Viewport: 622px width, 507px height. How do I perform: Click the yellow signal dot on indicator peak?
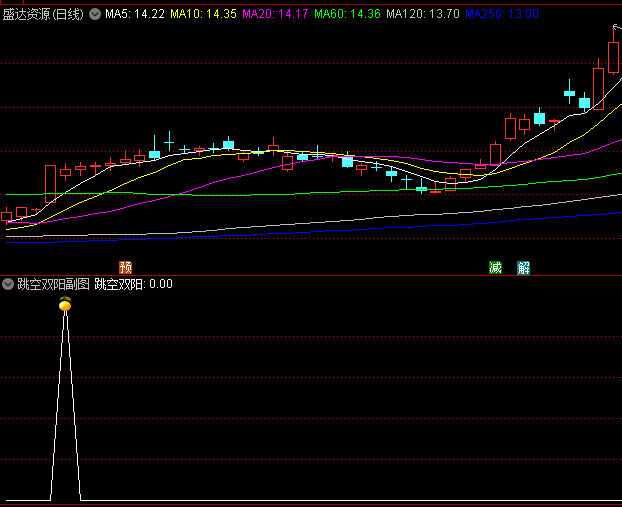(65, 306)
